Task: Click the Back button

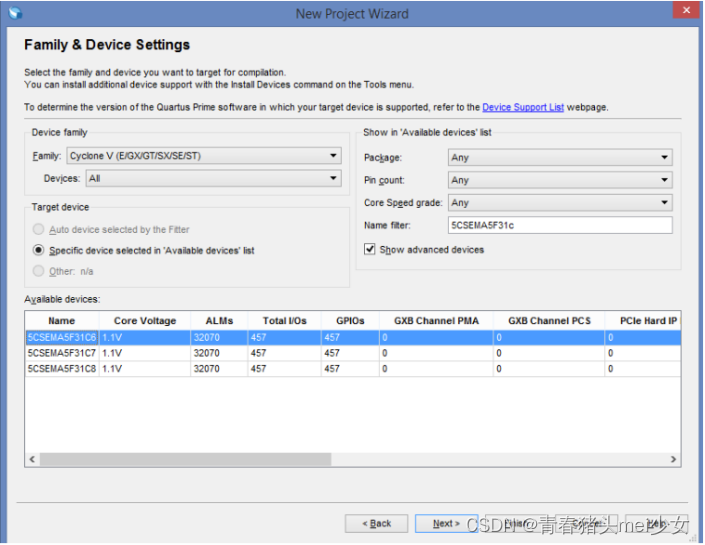Action: pyautogui.click(x=377, y=523)
